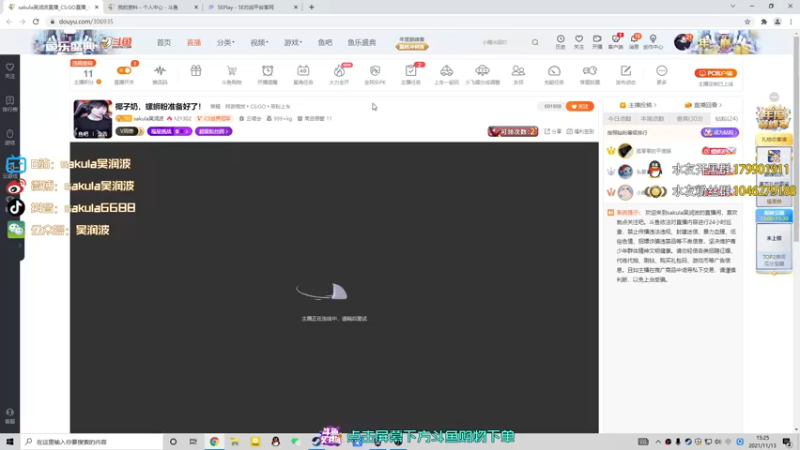Click the user avatar in header
This screenshot has width=800, height=450.
point(683,42)
